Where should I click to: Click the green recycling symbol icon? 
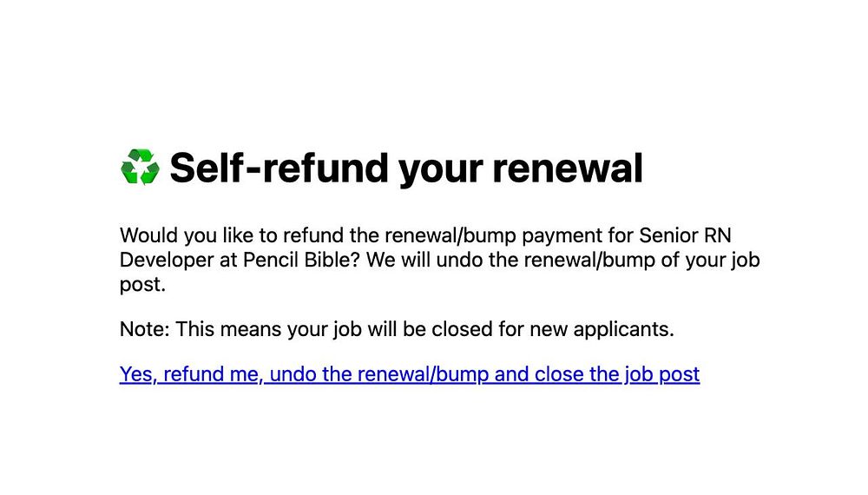(140, 168)
